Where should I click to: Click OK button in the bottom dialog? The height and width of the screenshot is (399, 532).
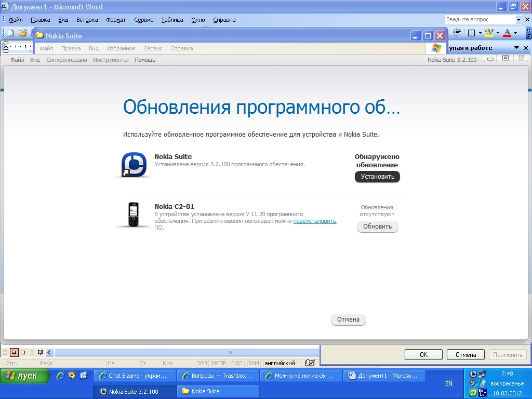423,354
